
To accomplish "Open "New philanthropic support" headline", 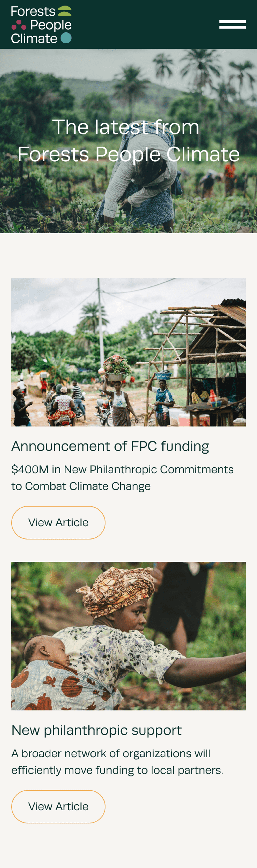I will (97, 730).
